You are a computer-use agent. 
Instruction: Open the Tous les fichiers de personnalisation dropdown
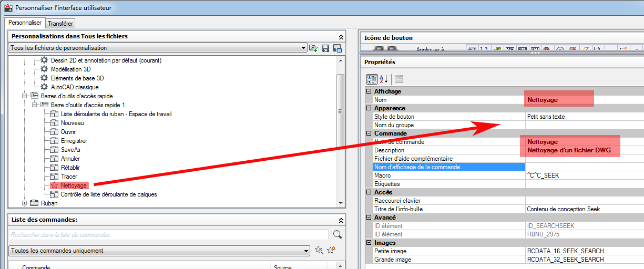click(x=304, y=48)
